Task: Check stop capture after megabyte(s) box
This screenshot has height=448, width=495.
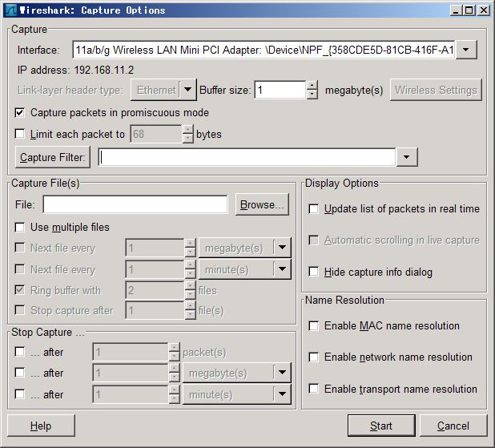Action: [19, 373]
